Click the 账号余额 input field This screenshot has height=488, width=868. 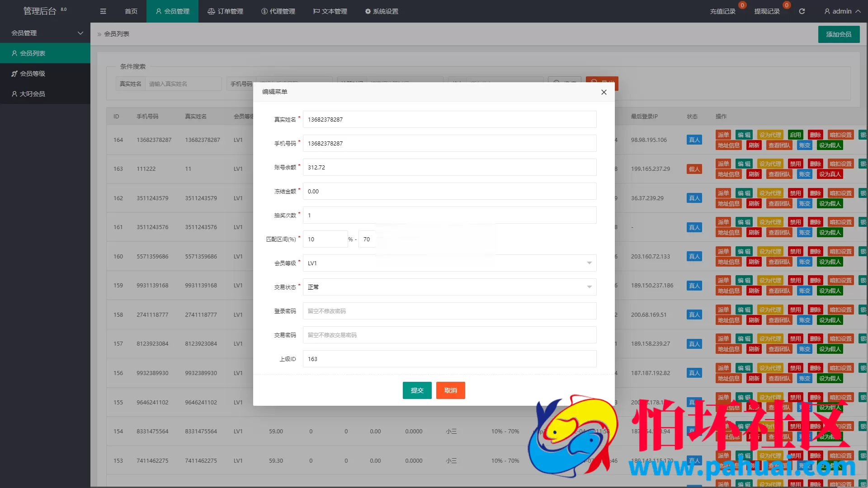(449, 167)
